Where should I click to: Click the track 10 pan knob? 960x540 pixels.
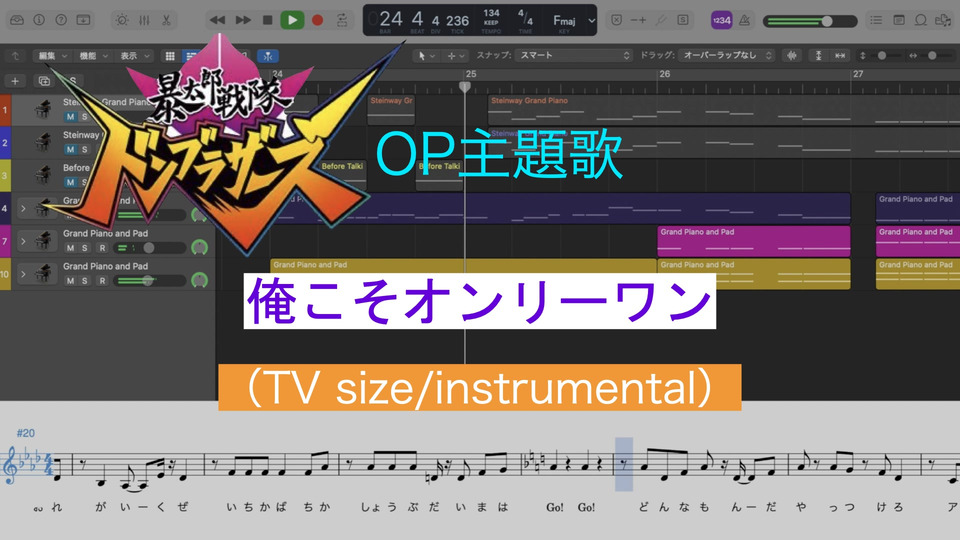pos(200,280)
